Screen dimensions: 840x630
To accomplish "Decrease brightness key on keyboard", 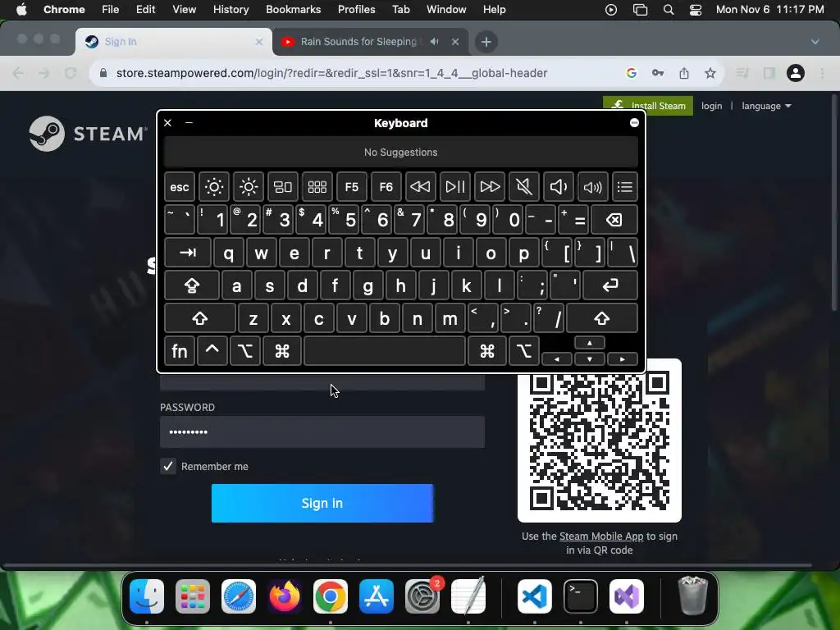I will pyautogui.click(x=214, y=187).
